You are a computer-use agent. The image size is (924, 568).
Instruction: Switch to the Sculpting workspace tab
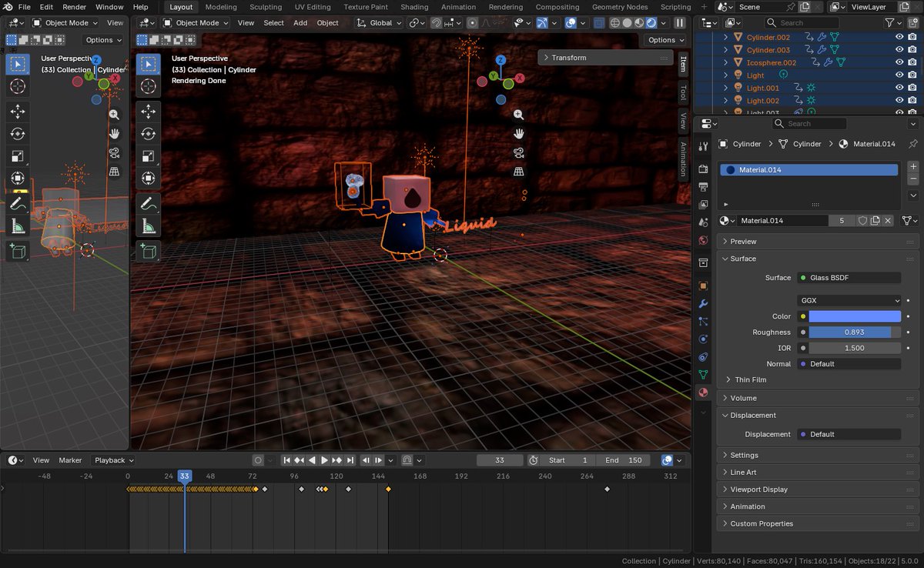(x=266, y=7)
